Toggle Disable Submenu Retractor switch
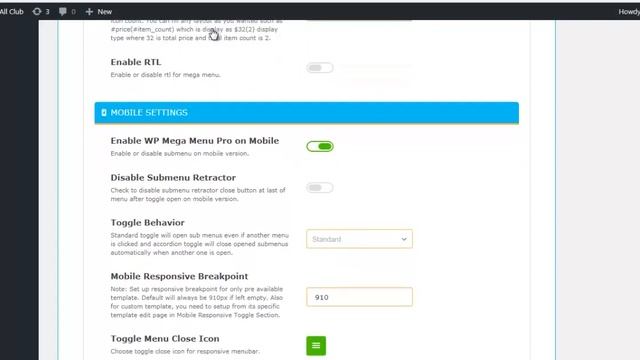The width and height of the screenshot is (640, 360). tap(320, 188)
